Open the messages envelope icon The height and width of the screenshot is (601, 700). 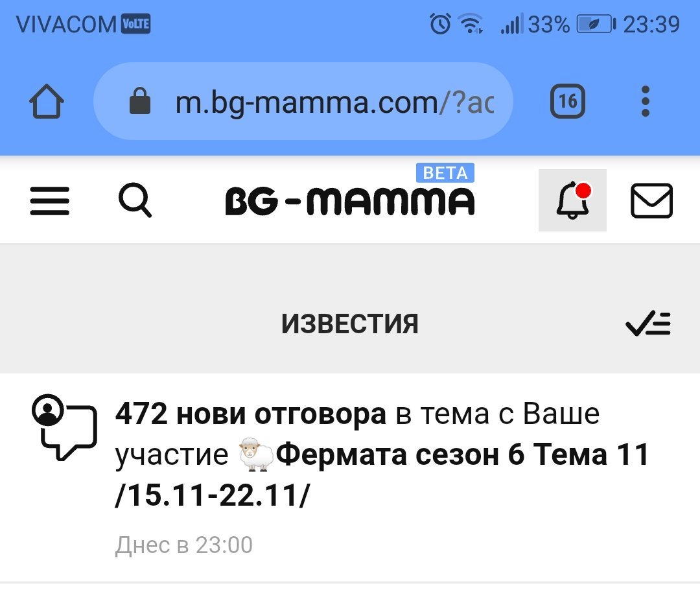(x=651, y=201)
